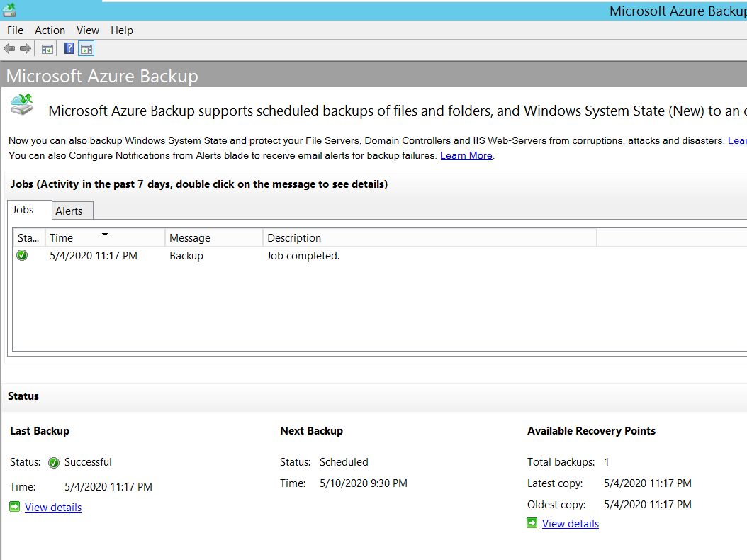Click the green check icon in the job row
Image resolution: width=747 pixels, height=560 pixels.
pos(22,255)
